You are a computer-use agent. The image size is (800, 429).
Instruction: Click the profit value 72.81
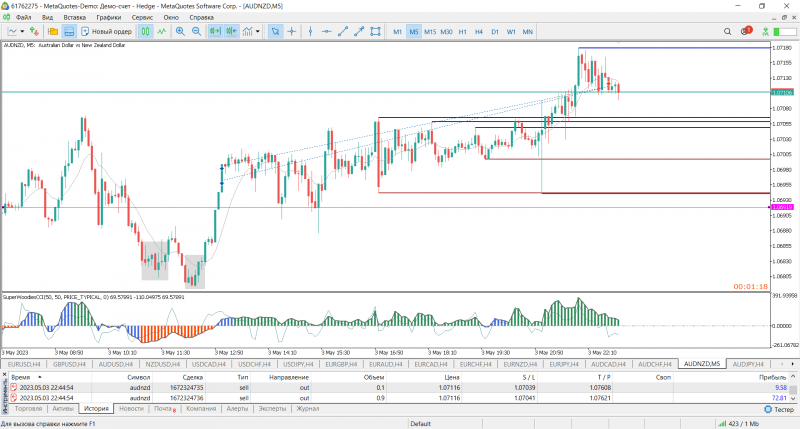point(779,398)
